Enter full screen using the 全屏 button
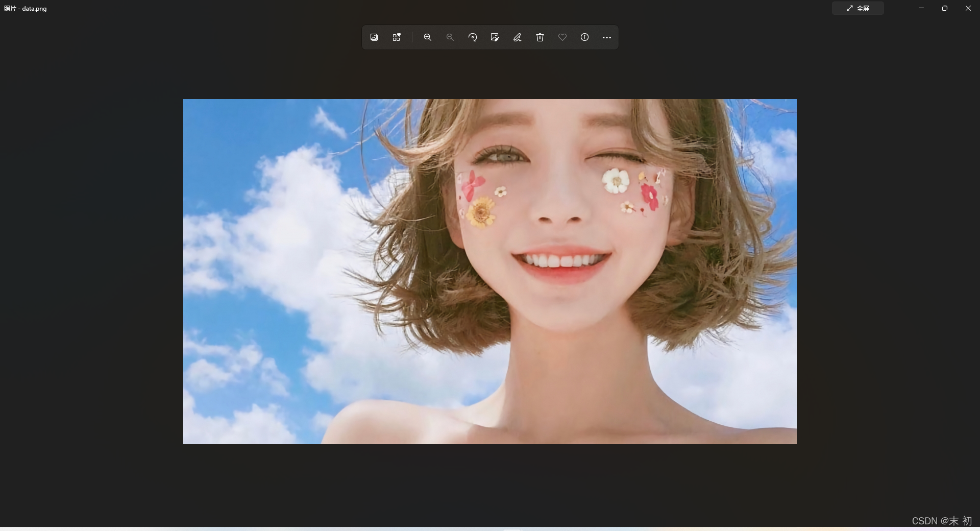Screen dimensions: 980x531 coord(858,8)
